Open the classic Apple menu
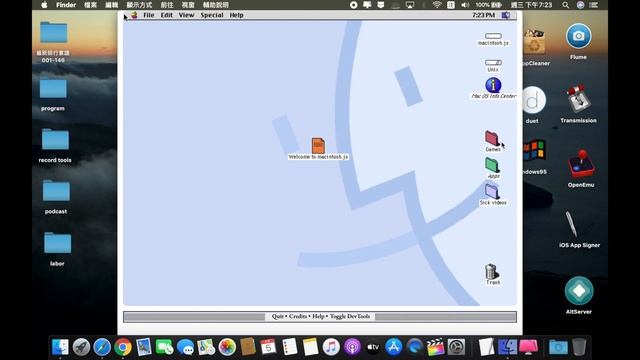This screenshot has height=360, width=640. pos(134,15)
